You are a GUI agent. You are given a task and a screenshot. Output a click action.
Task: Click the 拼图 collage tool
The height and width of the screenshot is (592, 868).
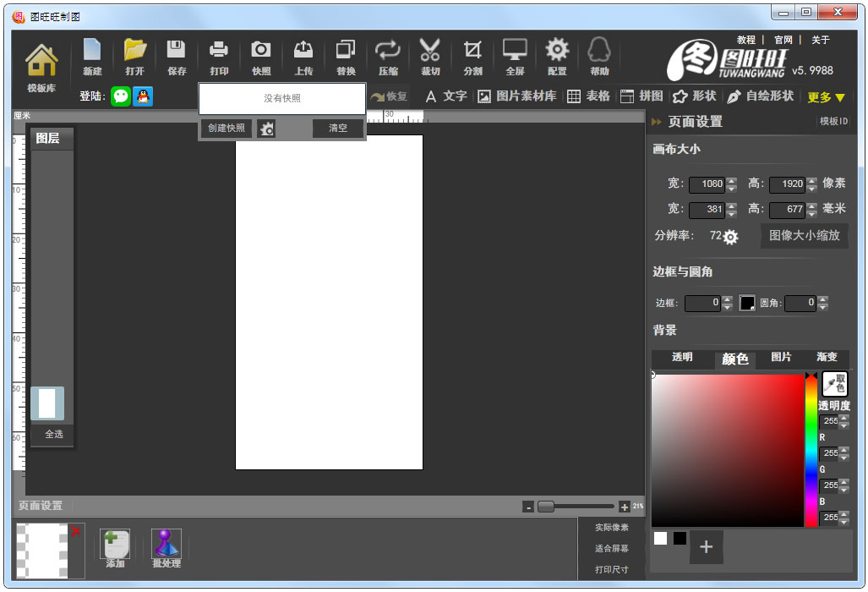(x=641, y=96)
